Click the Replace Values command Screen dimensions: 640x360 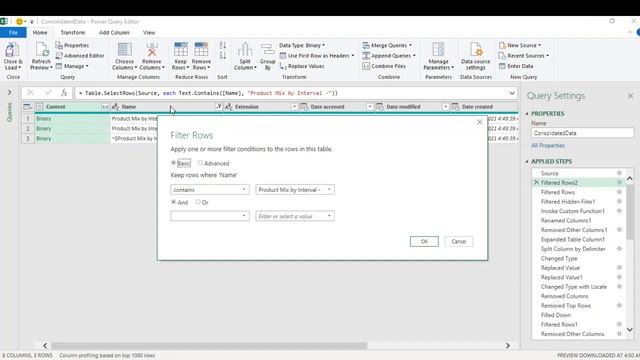[302, 66]
